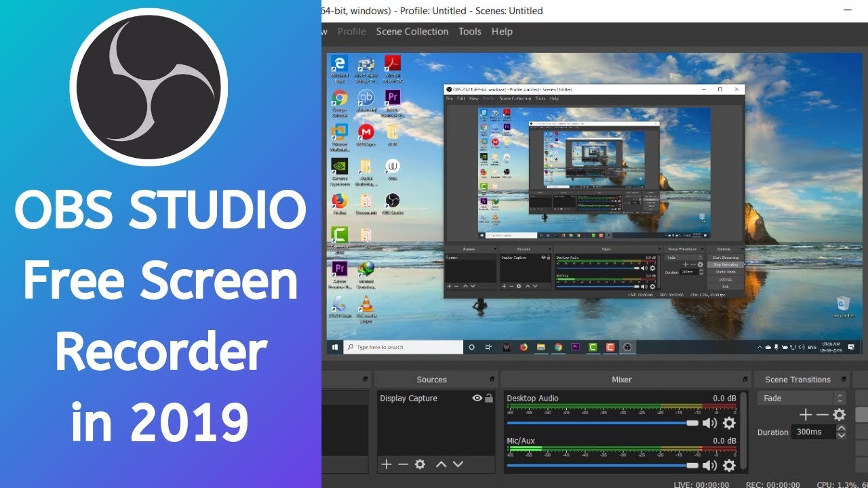Click the Task View icon on the previewed taskbar

[x=488, y=347]
